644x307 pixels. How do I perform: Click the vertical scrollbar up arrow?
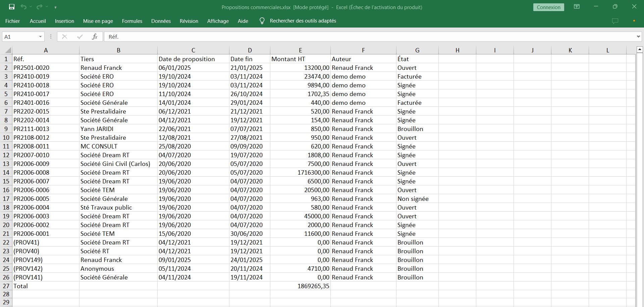point(639,50)
